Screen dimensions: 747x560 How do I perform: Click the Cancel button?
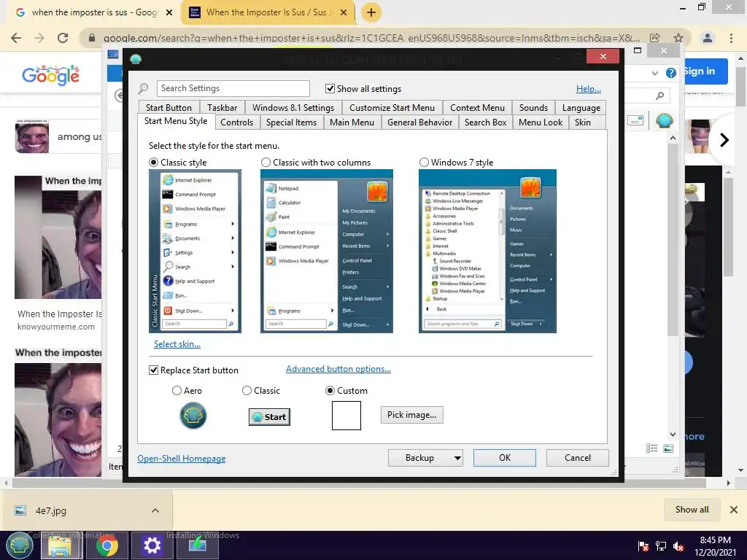pos(578,458)
